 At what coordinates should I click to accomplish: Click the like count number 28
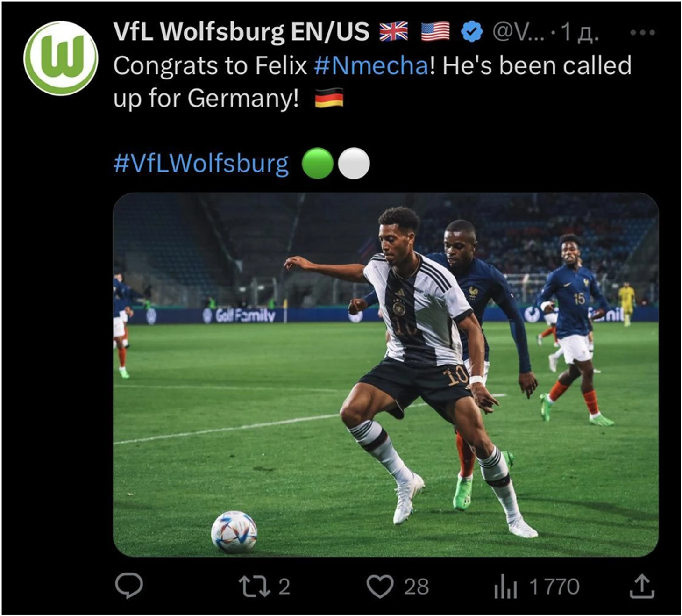pos(416,587)
